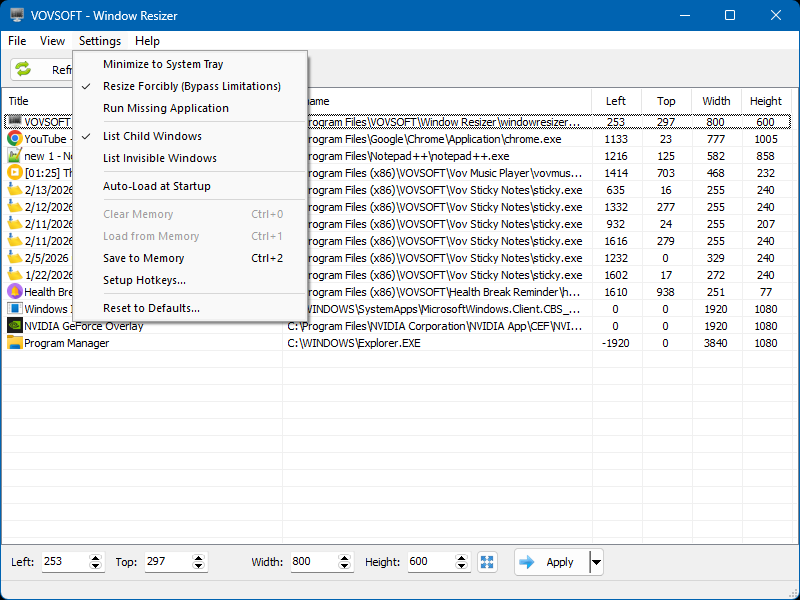Select Reset to Defaults menu item
800x600 pixels.
pos(151,308)
